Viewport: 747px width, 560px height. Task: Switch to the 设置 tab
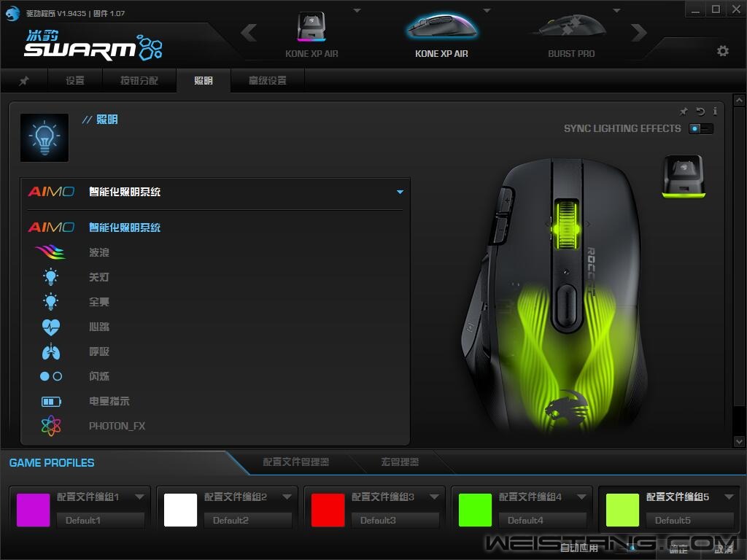tap(75, 80)
